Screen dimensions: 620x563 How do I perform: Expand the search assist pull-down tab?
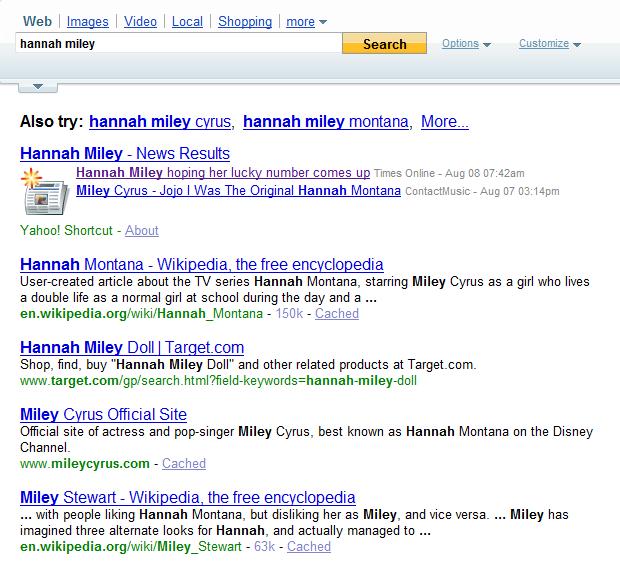tap(38, 87)
